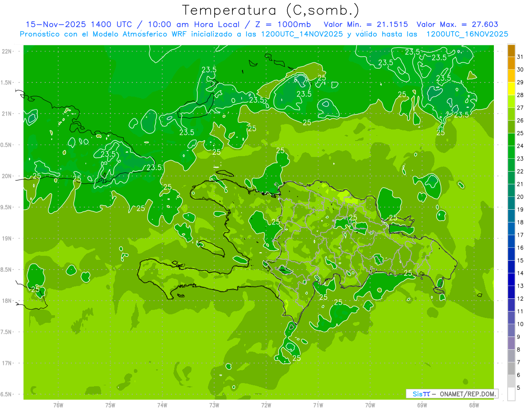Viewport: 532px width, 411px height.
Task: Pick legend color band between 8 and 9
Action: pyautogui.click(x=511, y=343)
